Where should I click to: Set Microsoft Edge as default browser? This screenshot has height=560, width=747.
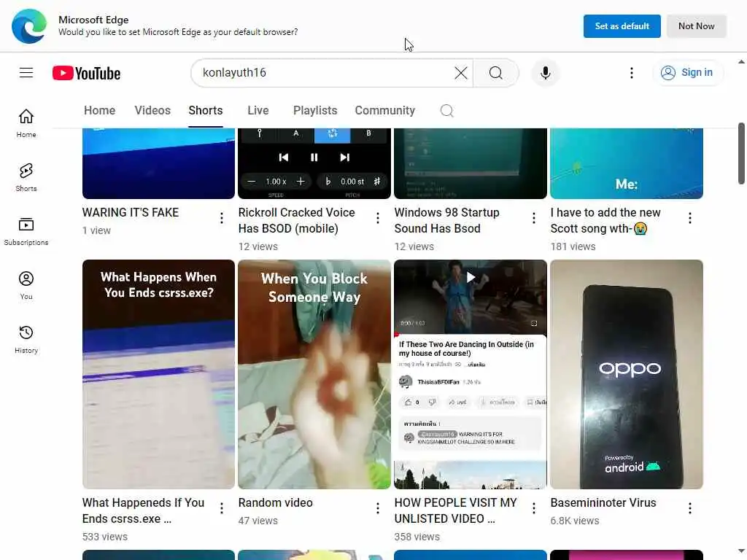622,26
